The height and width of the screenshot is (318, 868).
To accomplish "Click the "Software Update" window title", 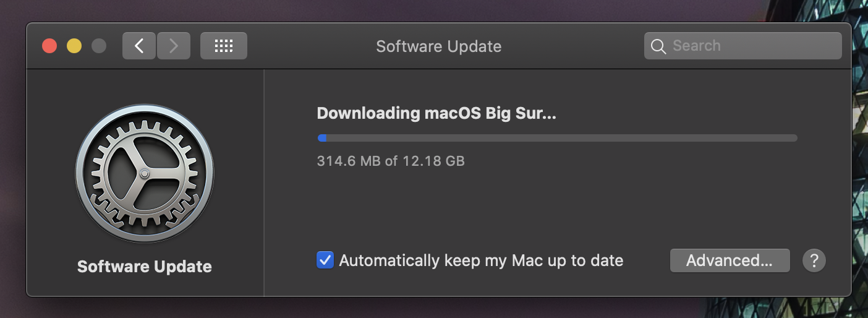I will (438, 46).
